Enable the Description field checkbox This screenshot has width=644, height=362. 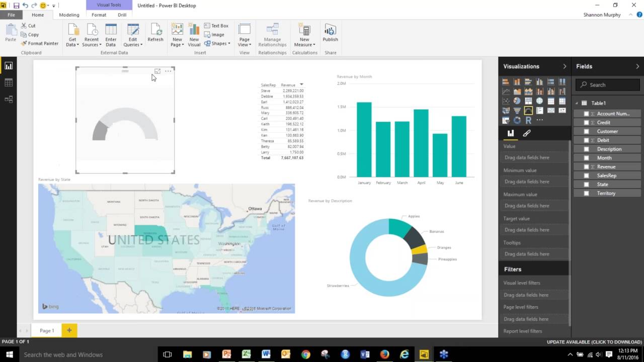click(586, 149)
